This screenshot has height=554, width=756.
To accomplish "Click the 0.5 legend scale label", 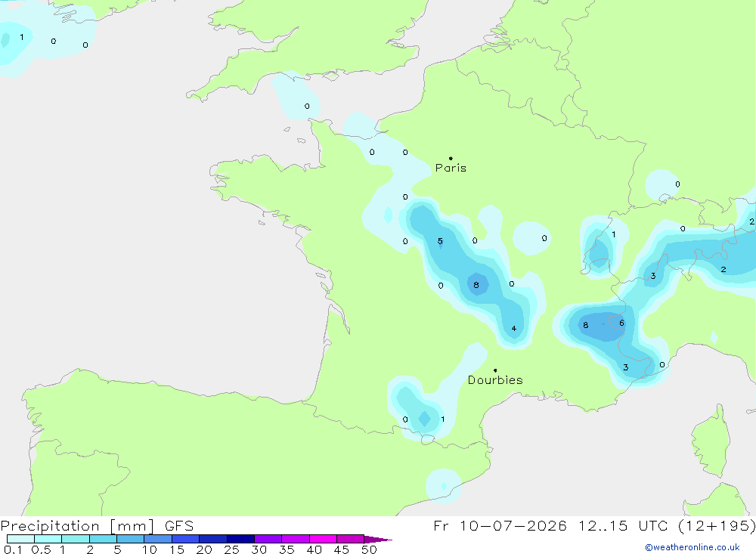I will (41, 549).
